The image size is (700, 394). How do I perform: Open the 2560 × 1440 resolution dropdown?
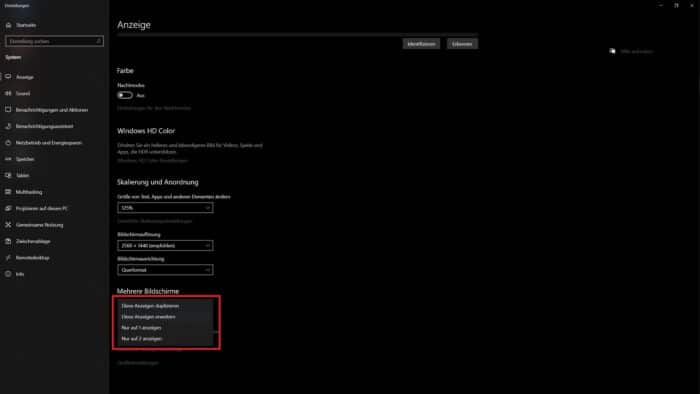point(165,245)
